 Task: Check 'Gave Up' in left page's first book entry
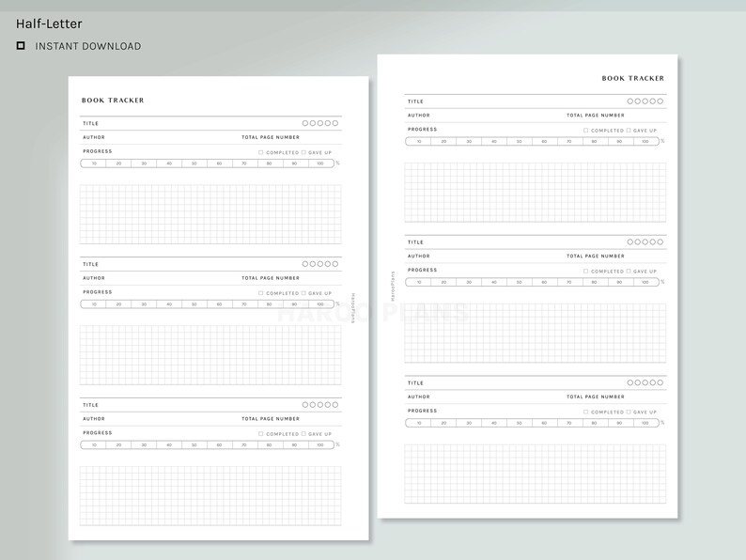click(x=303, y=152)
